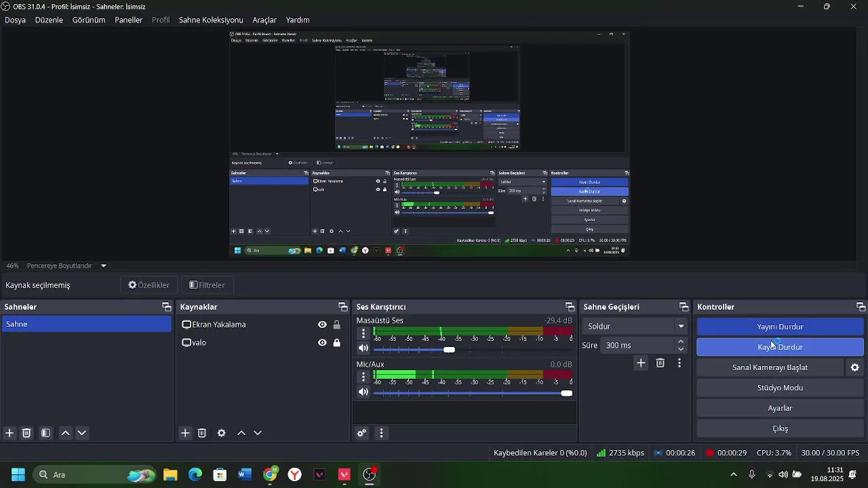868x488 pixels.
Task: Increase transition Süre with up arrow
Action: [681, 342]
